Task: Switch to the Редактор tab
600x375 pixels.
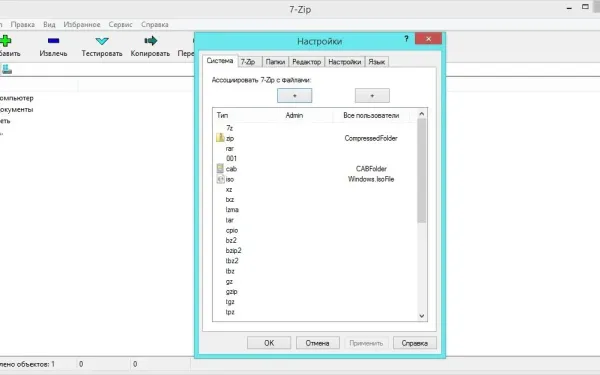Action: (307, 62)
